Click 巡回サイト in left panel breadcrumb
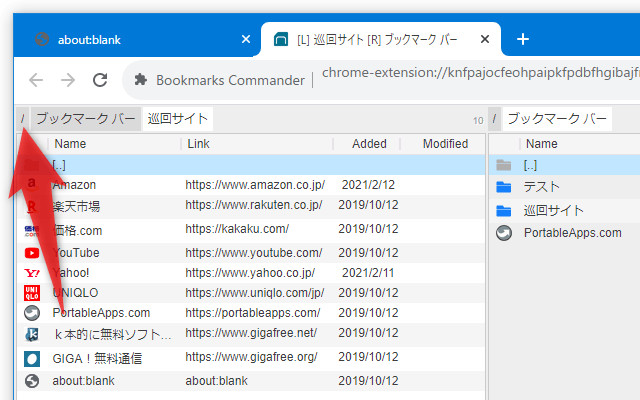The width and height of the screenshot is (640, 400). [x=178, y=119]
